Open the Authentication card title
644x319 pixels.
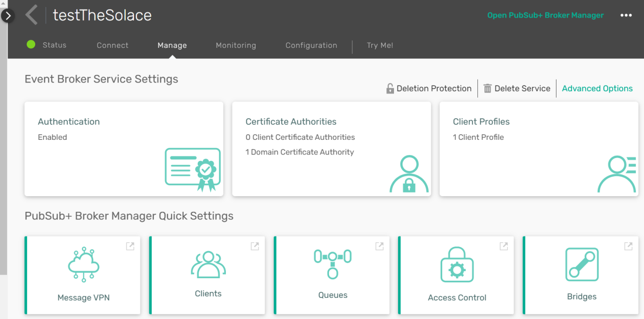69,122
